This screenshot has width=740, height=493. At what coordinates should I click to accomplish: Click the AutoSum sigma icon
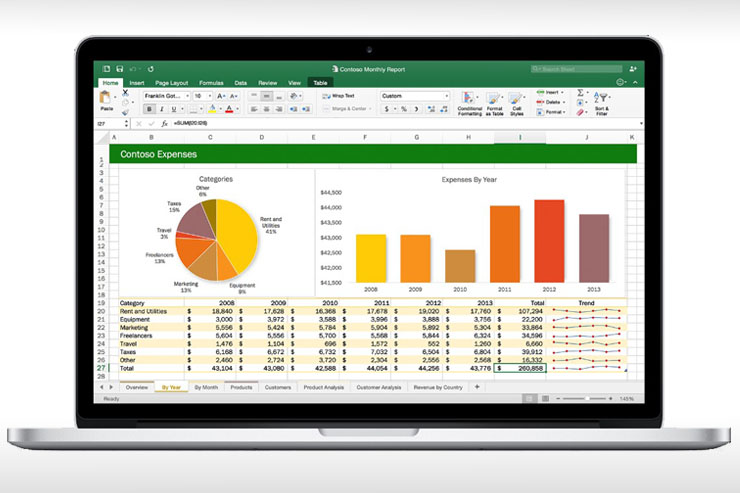click(581, 92)
